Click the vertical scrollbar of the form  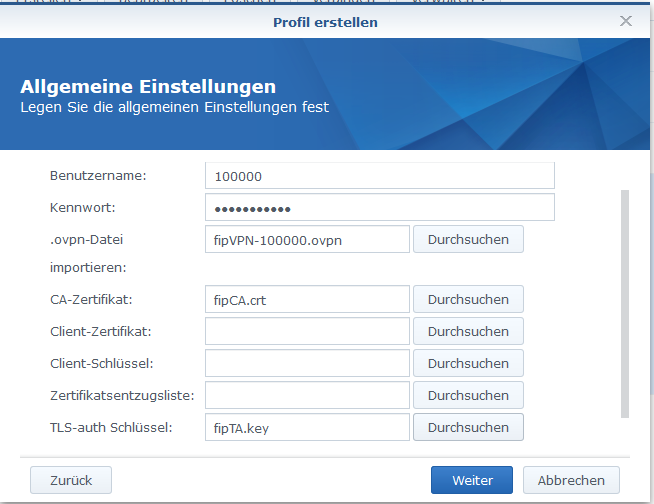626,300
